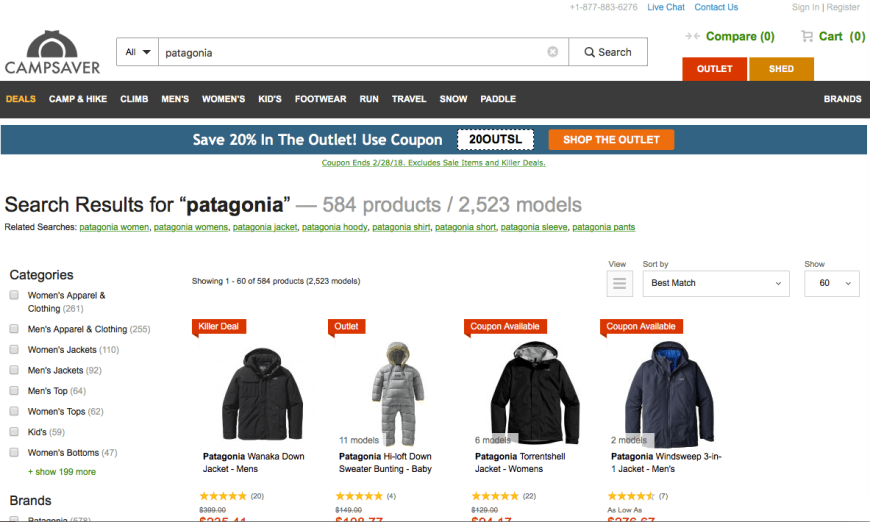This screenshot has height=522, width=870.
Task: Click the Sign In link
Action: coord(806,7)
